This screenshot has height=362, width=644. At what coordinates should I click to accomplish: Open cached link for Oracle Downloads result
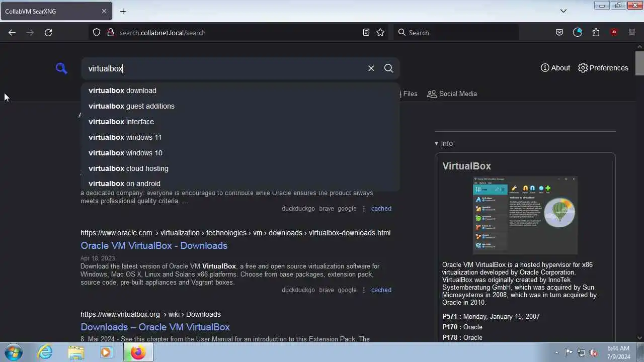tap(381, 290)
